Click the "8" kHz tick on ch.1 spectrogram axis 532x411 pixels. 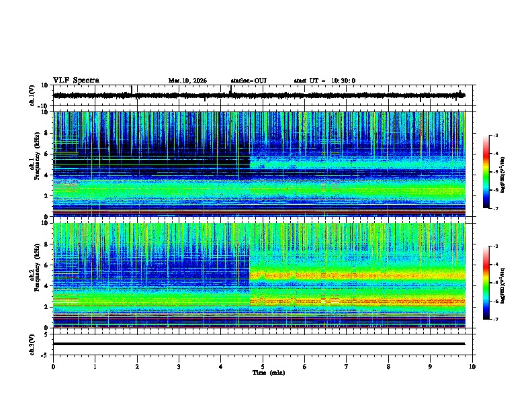[x=47, y=133]
